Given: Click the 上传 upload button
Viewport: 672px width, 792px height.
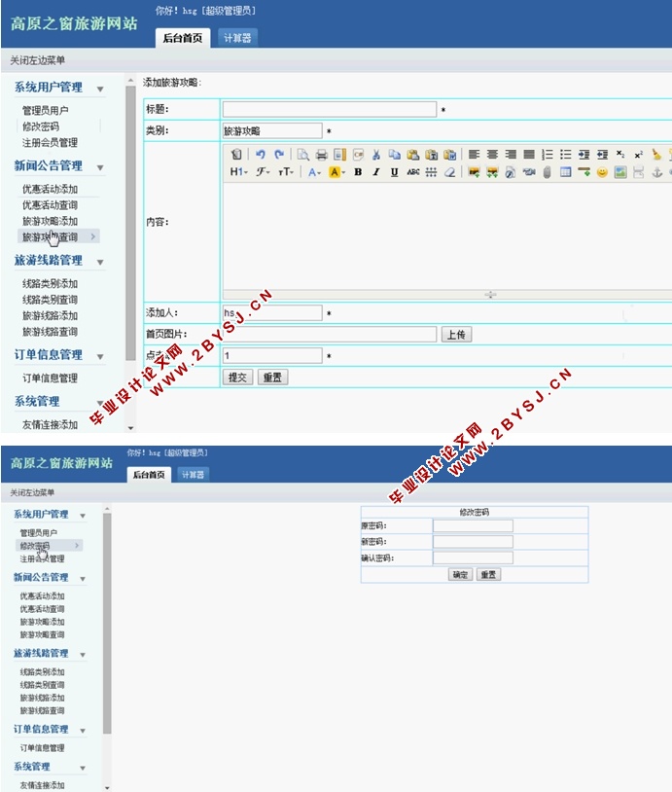Looking at the screenshot, I should (x=456, y=335).
